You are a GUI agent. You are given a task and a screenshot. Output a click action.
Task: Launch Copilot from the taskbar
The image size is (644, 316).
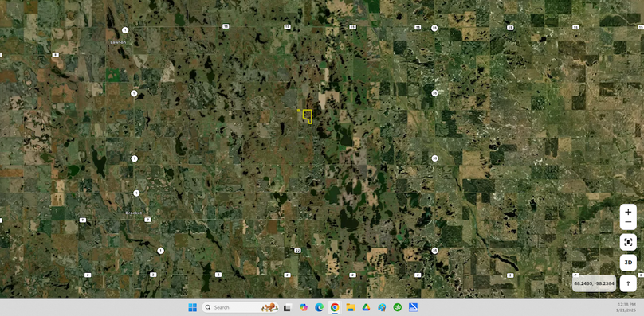tap(304, 307)
